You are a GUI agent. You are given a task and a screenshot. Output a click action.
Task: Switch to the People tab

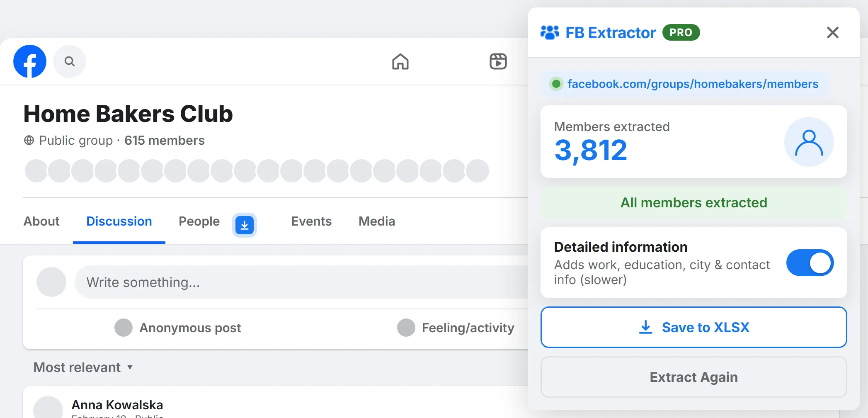199,221
